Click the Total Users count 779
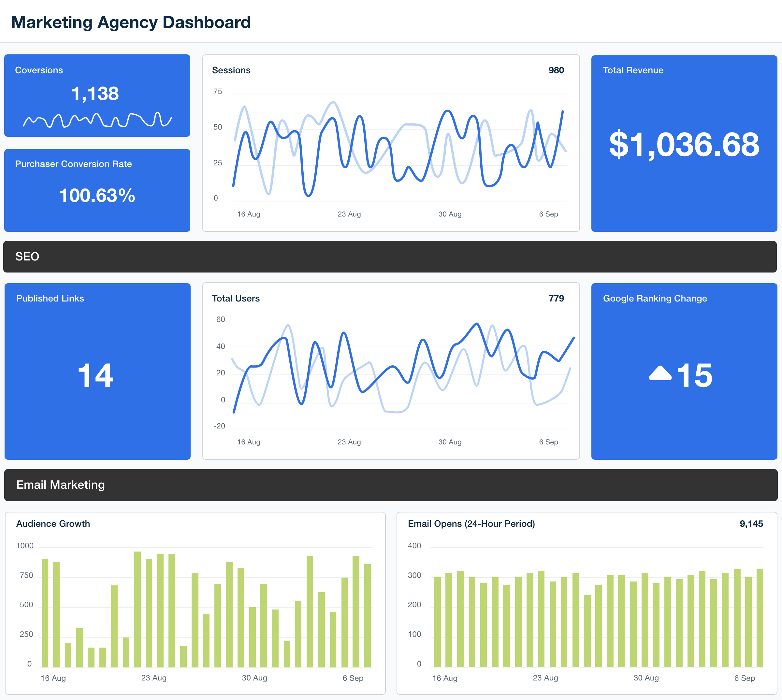This screenshot has width=782, height=700. [x=556, y=299]
